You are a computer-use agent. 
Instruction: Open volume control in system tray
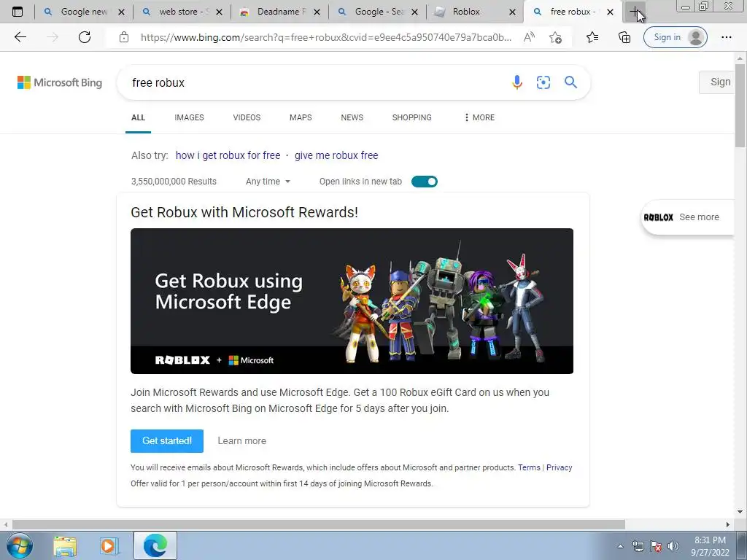pos(673,546)
